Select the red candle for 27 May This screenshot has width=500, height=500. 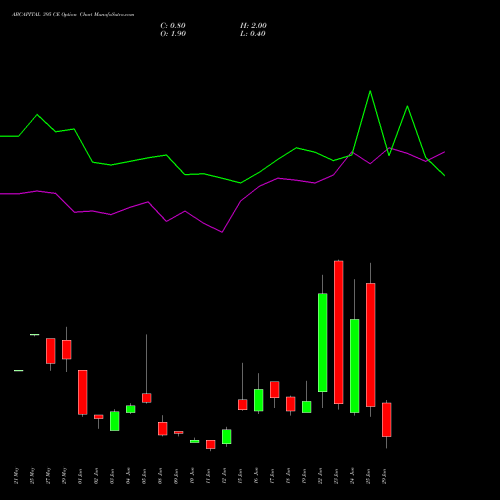[x=51, y=351]
